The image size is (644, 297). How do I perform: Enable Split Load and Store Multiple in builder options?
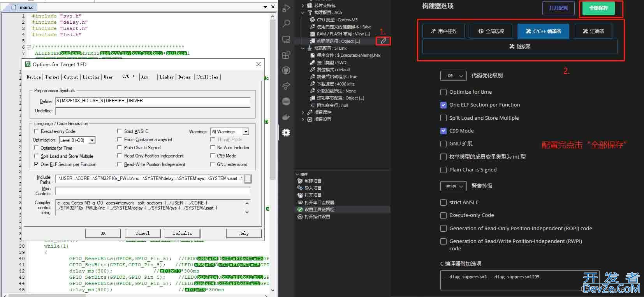[x=443, y=118]
